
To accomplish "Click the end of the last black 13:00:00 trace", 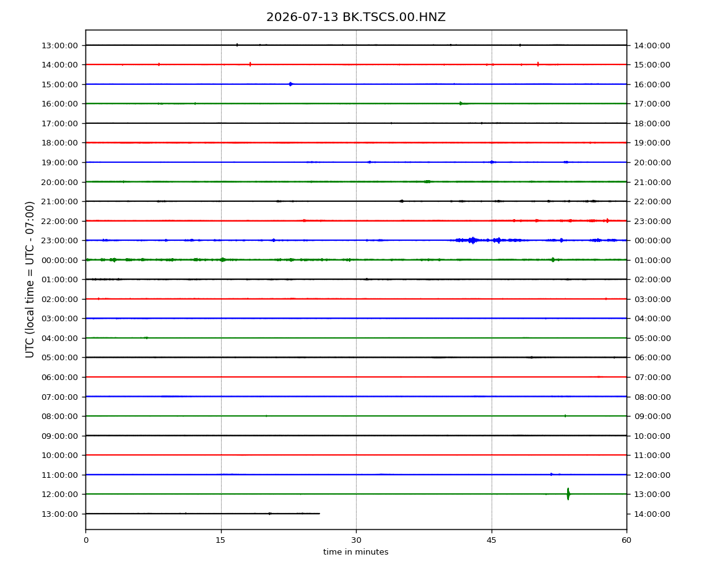I will [319, 514].
